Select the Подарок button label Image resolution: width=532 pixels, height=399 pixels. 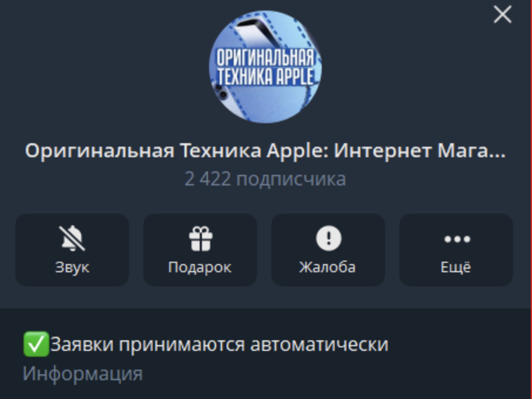(x=200, y=268)
